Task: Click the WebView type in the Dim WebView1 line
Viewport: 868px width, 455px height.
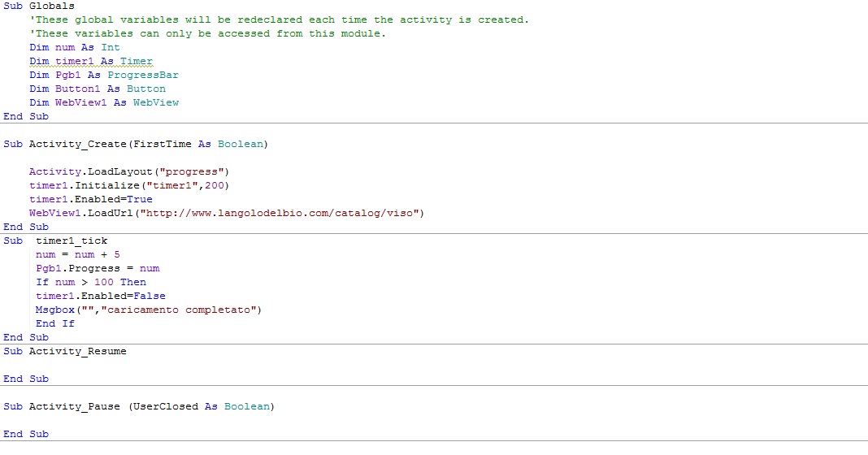Action: click(x=156, y=102)
